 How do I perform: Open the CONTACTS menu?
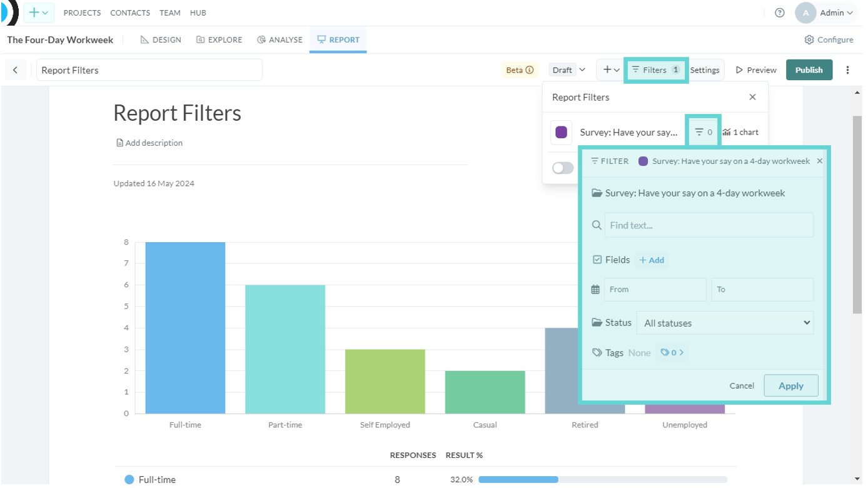click(x=130, y=13)
